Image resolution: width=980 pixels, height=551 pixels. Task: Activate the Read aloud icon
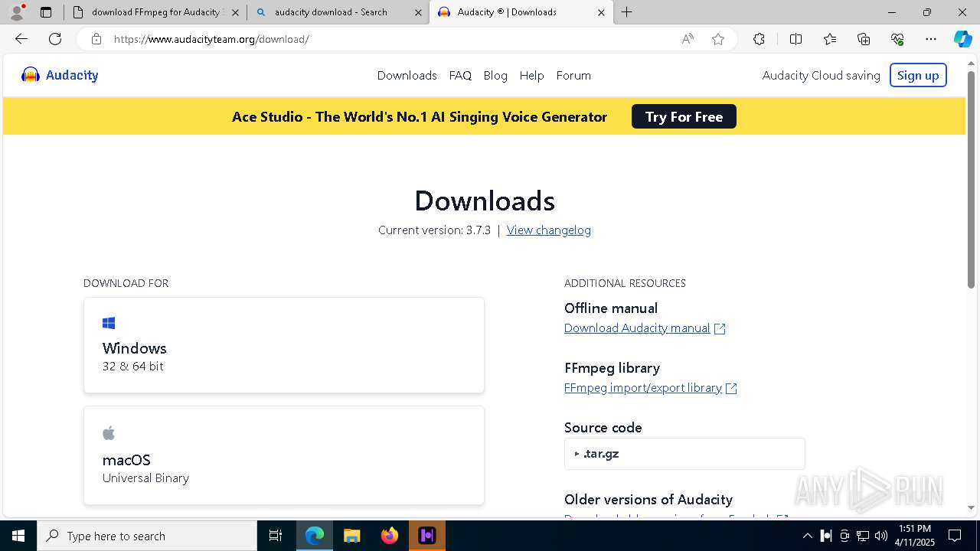click(x=688, y=39)
